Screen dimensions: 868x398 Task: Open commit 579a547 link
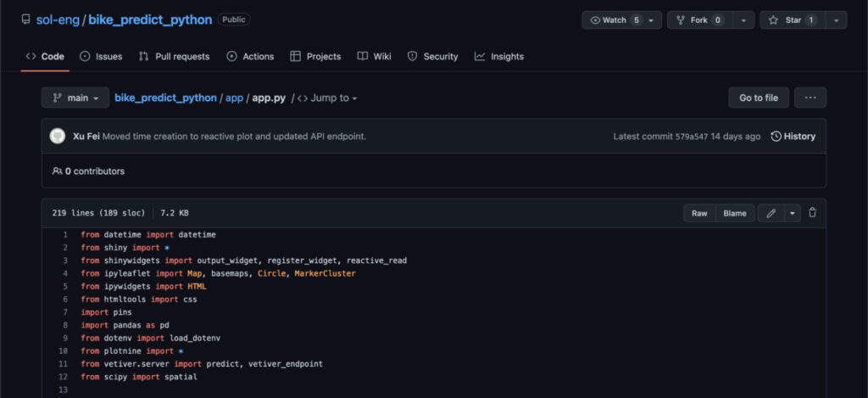point(692,136)
